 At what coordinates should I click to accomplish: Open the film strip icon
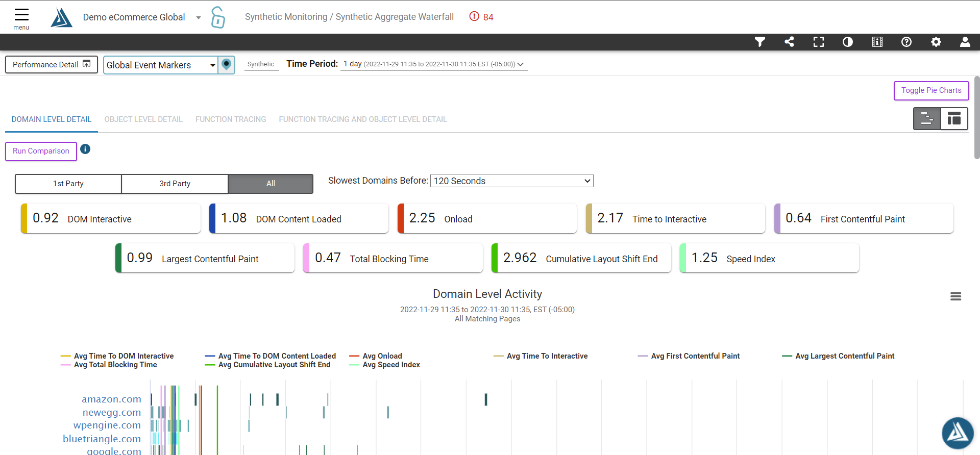coord(877,42)
